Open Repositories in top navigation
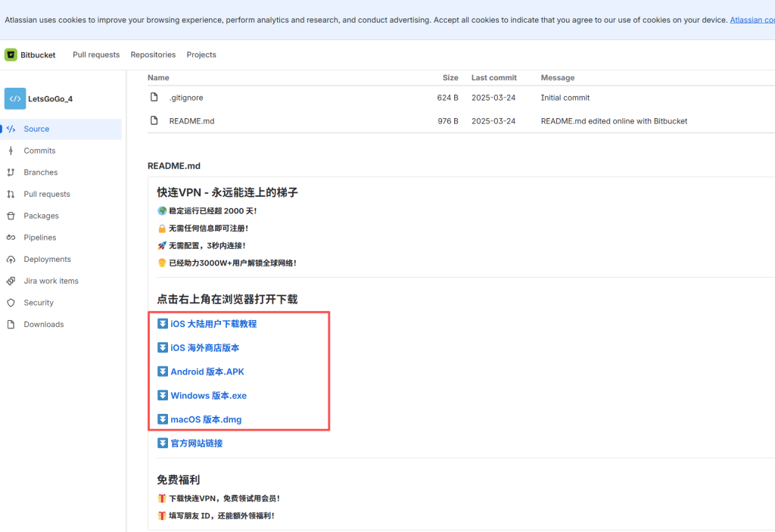Image resolution: width=775 pixels, height=532 pixels. coord(153,54)
